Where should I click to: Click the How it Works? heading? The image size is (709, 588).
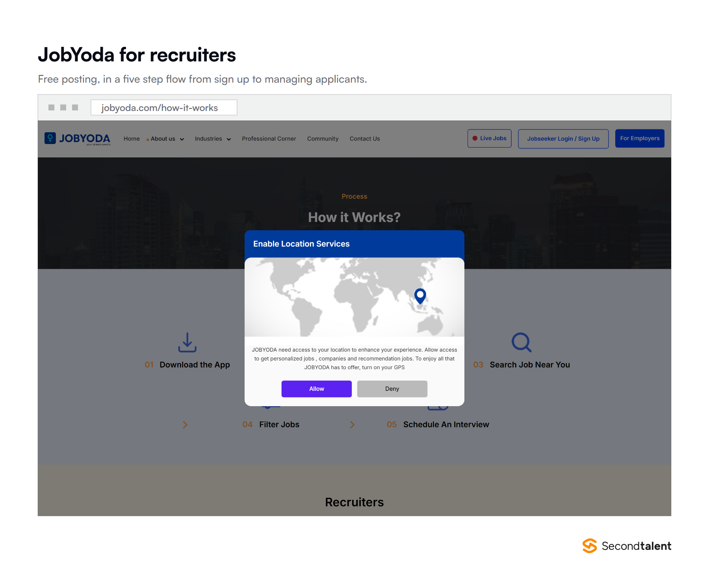click(354, 217)
